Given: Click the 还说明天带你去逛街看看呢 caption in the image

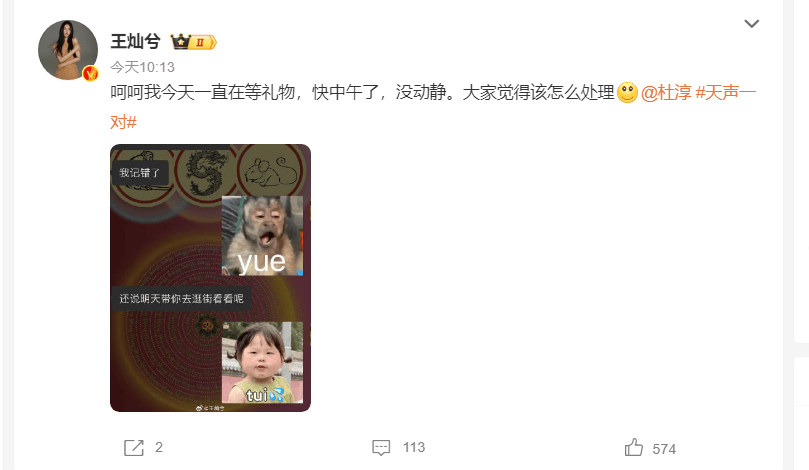Looking at the screenshot, I should click(181, 299).
